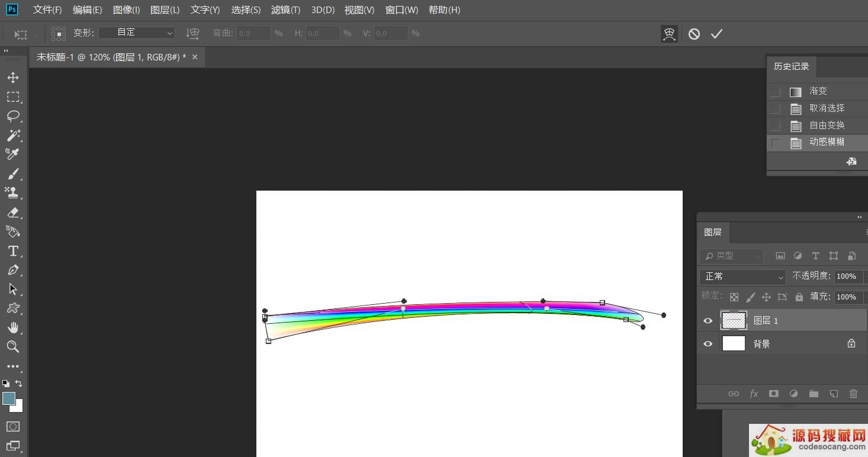The height and width of the screenshot is (457, 868).
Task: Toggle history source box for 渐变
Action: (776, 92)
